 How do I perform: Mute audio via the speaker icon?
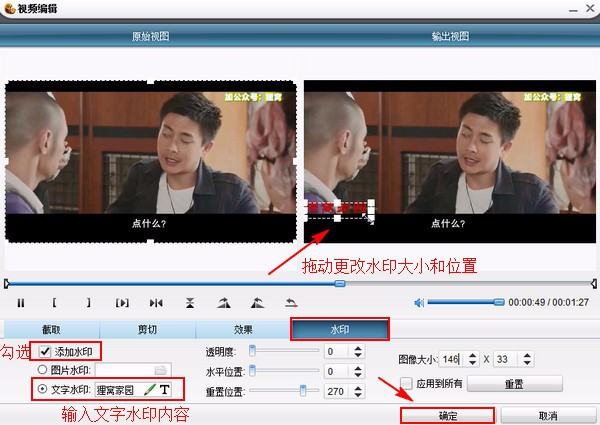click(419, 303)
